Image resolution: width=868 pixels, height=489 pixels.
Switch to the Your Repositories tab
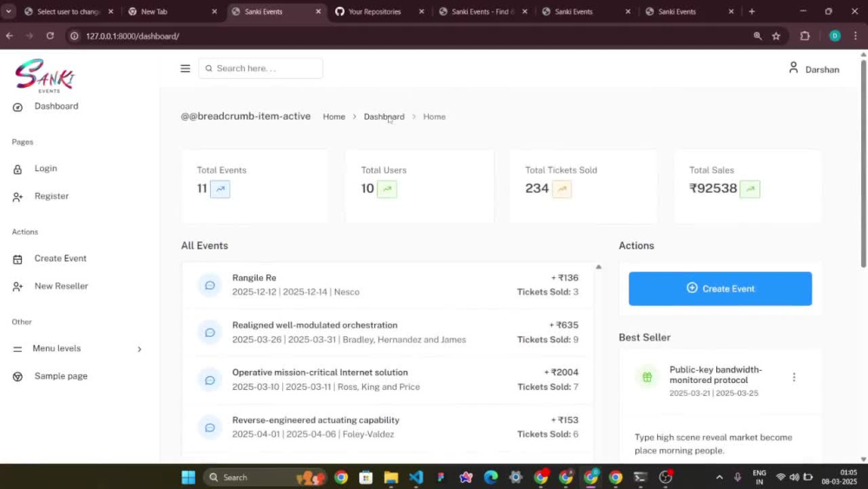374,11
